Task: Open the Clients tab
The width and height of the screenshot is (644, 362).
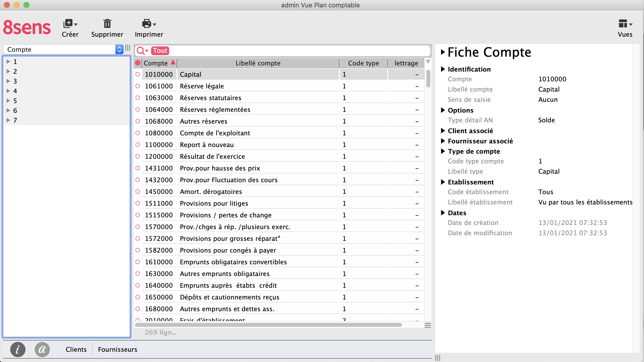Action: coord(76,349)
